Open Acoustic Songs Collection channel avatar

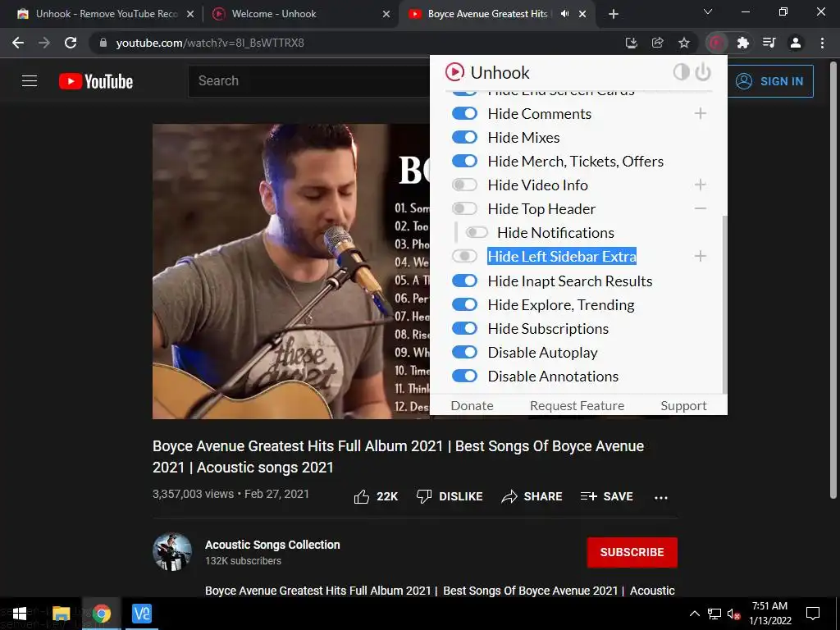tap(172, 552)
